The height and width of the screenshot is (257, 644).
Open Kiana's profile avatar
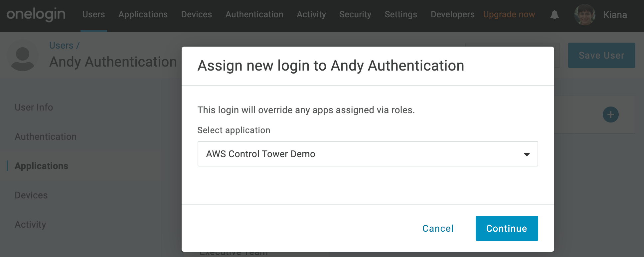pyautogui.click(x=584, y=15)
